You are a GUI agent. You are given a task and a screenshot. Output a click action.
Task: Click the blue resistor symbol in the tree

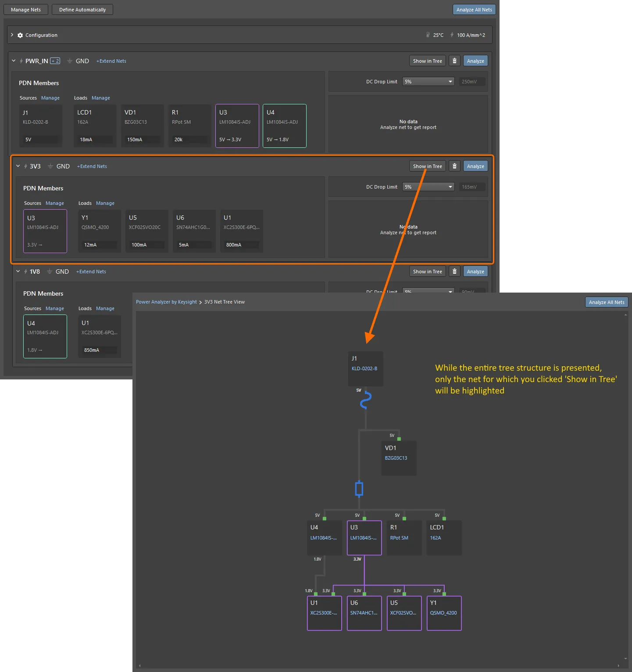click(x=359, y=489)
